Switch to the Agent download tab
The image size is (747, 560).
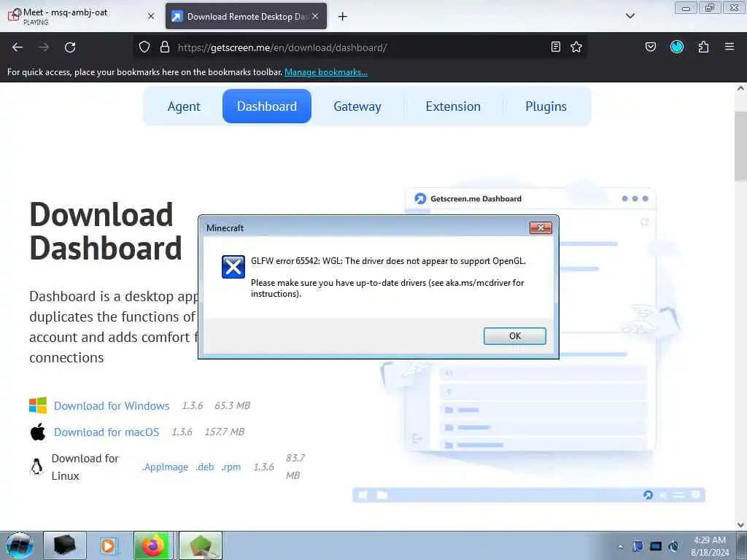point(184,106)
